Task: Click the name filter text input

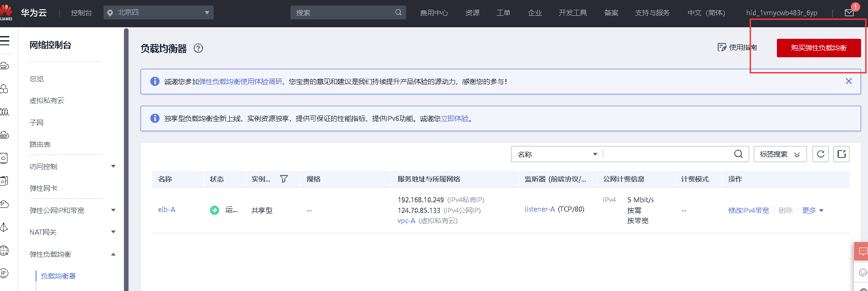Action: coord(668,154)
